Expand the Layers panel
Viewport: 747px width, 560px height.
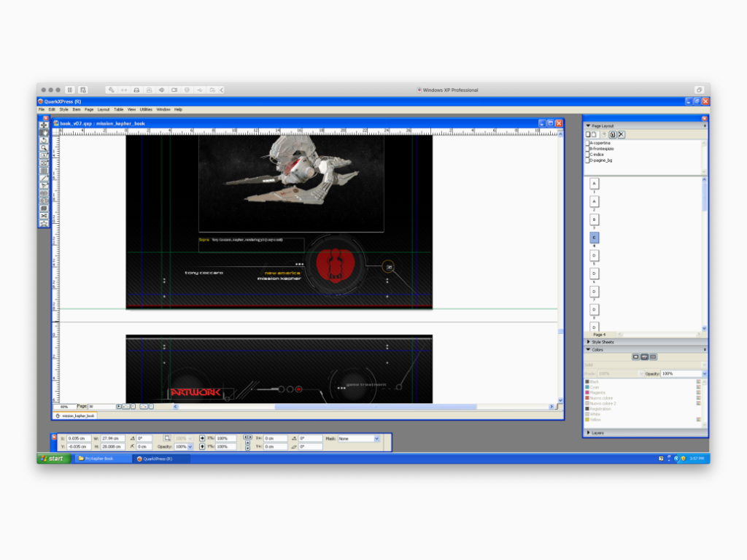[588, 432]
